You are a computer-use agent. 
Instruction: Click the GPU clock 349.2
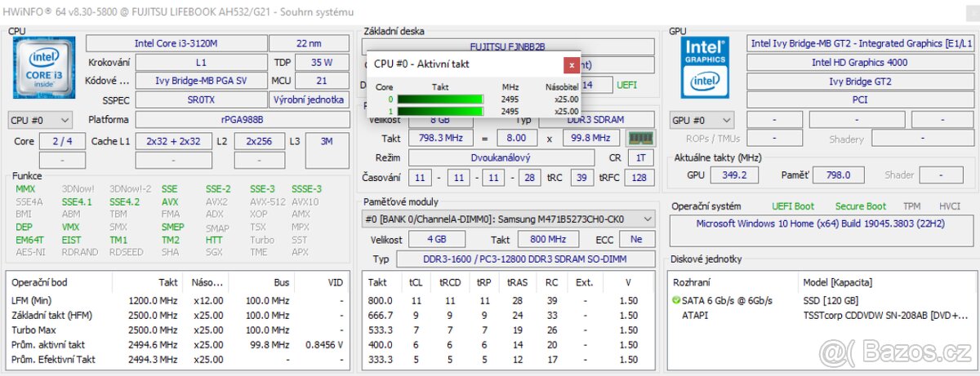(734, 175)
